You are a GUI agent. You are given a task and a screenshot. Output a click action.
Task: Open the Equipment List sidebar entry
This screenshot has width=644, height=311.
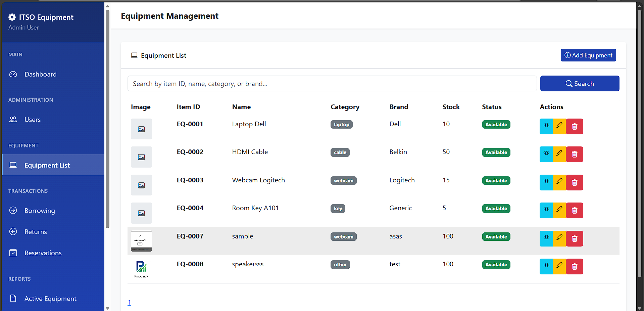[47, 165]
